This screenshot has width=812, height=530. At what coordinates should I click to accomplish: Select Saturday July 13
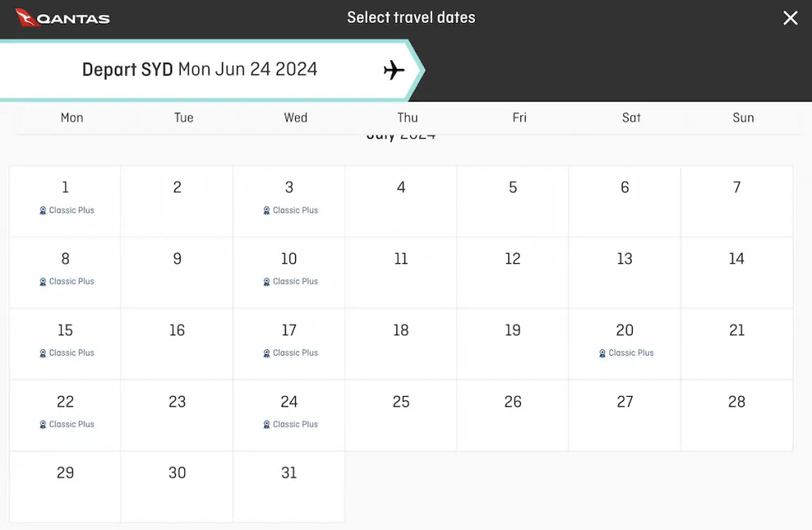[625, 273]
